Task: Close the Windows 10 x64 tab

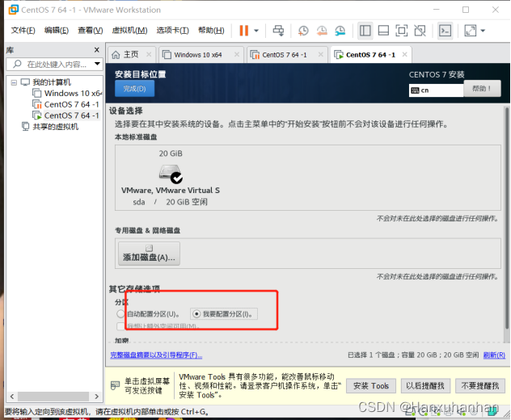Action: (x=237, y=54)
